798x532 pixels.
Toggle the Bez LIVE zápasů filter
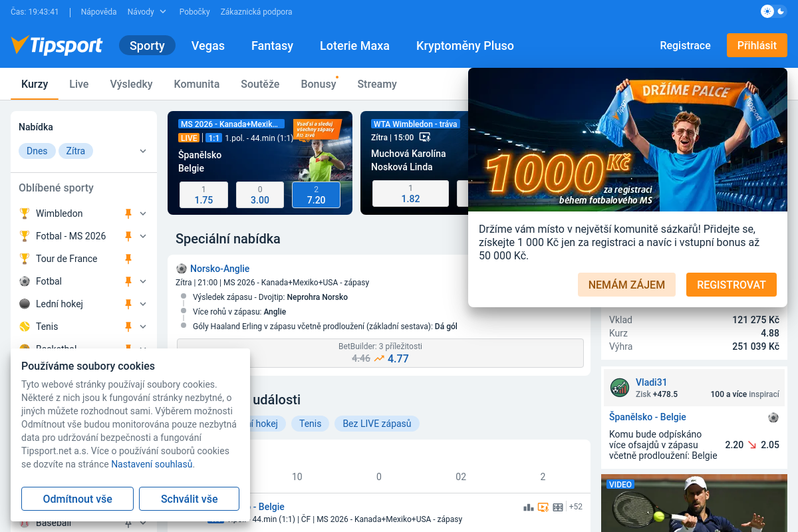click(x=377, y=424)
